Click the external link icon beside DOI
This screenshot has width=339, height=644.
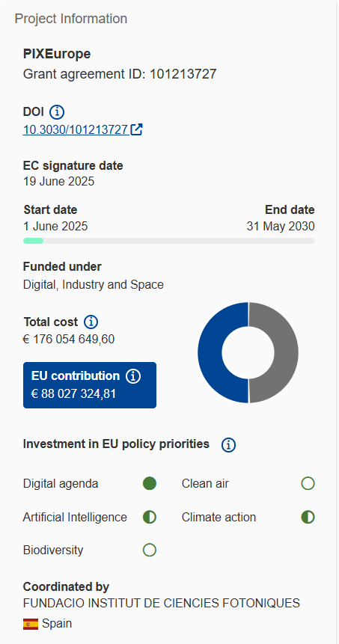click(136, 129)
